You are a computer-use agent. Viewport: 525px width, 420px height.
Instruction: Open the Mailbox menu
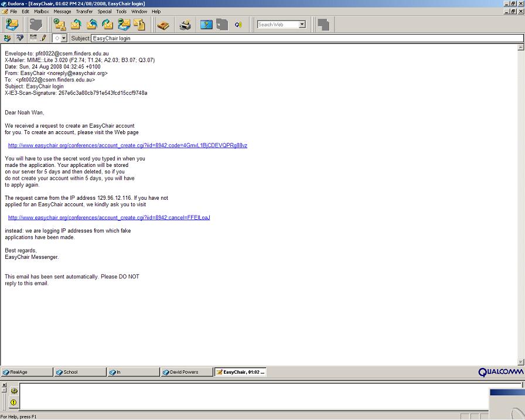point(42,11)
